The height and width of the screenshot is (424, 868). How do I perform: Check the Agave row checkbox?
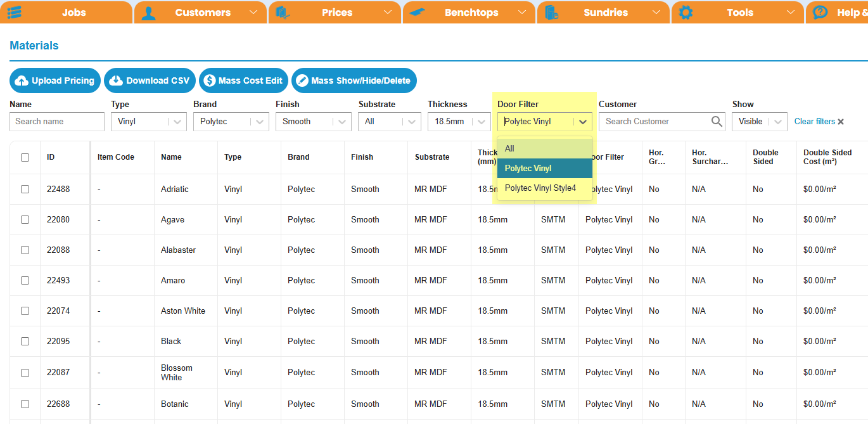click(x=25, y=219)
